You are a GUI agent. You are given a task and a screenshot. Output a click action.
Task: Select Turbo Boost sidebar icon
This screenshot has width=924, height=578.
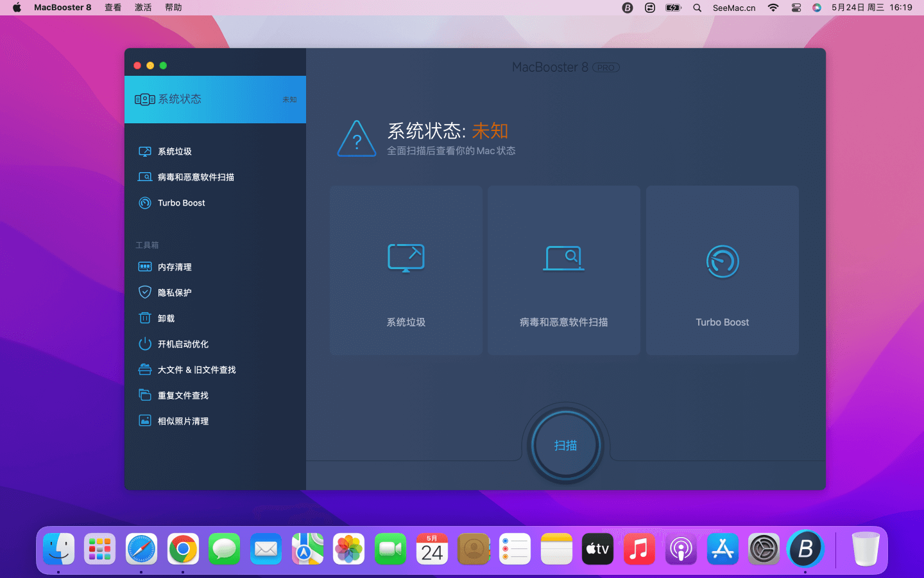[145, 203]
